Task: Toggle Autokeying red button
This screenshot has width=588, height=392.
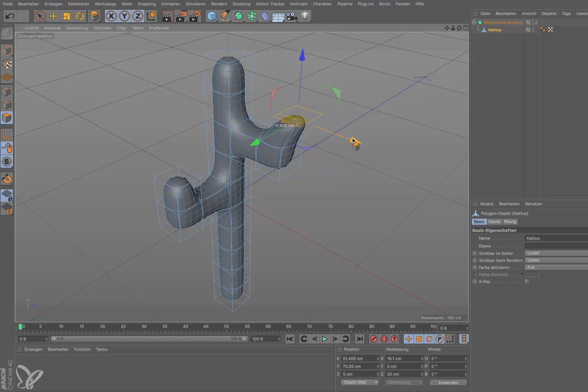Action: tap(384, 339)
